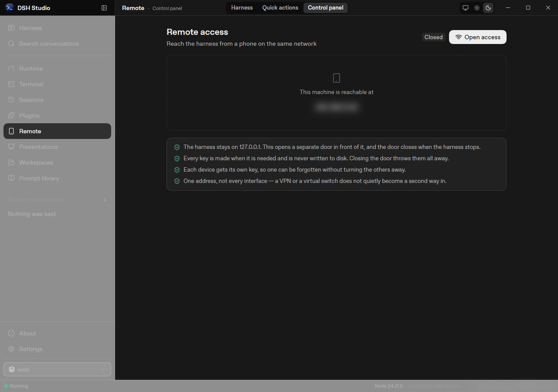Switch to the light theme sun icon
The width and height of the screenshot is (558, 392).
point(477,8)
